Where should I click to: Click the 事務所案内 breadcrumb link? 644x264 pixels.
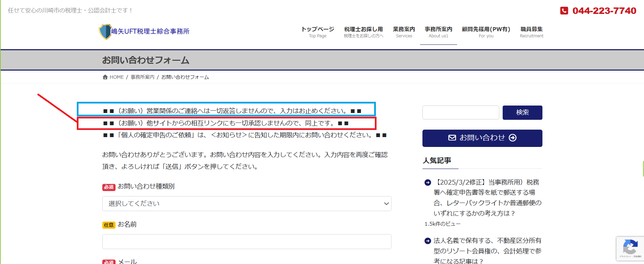(x=142, y=77)
